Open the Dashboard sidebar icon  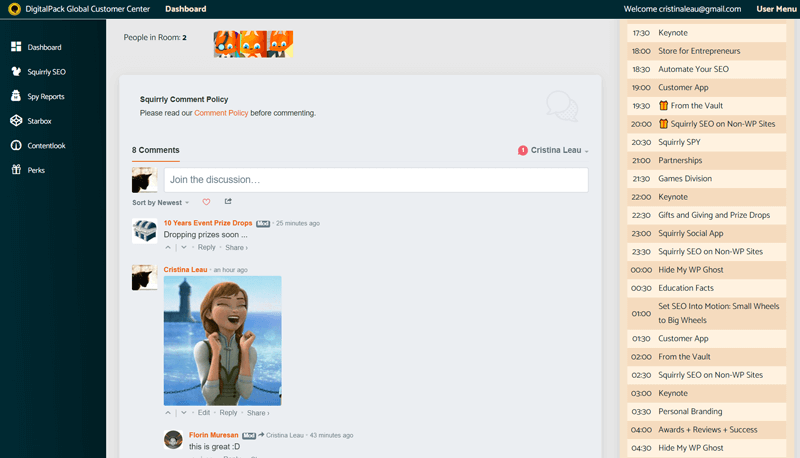point(16,47)
